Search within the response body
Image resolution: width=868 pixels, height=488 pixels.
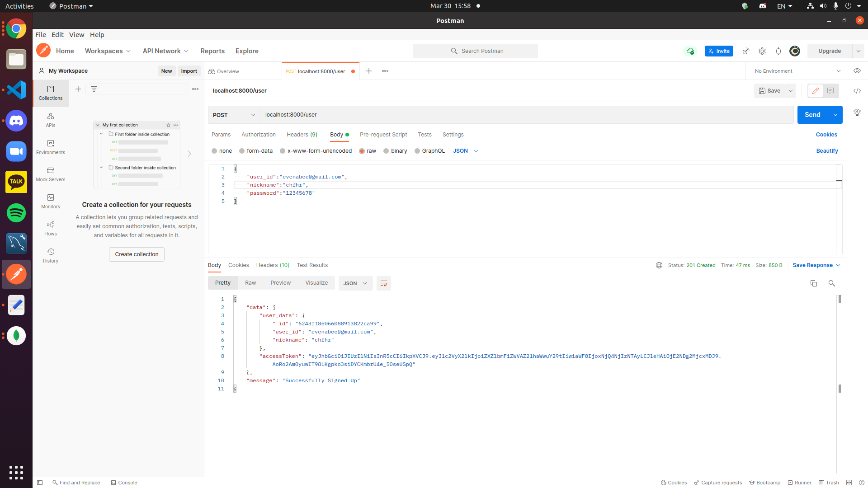click(x=831, y=283)
